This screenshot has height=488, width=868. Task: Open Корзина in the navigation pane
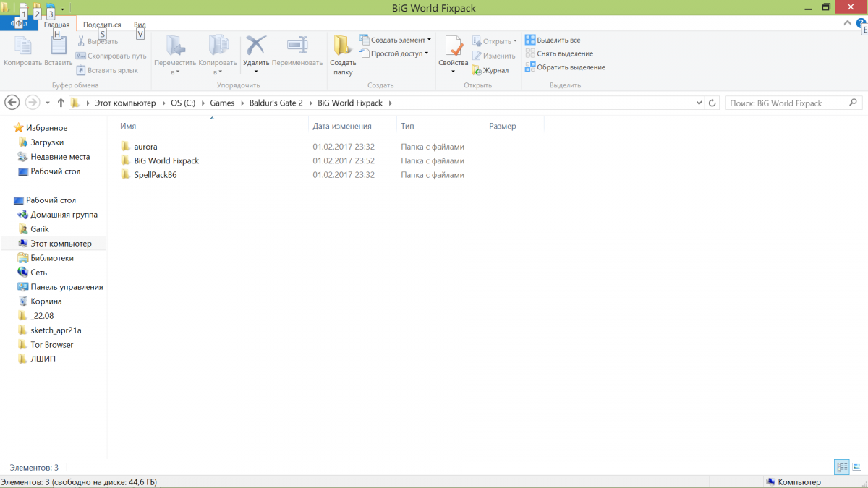pos(46,301)
